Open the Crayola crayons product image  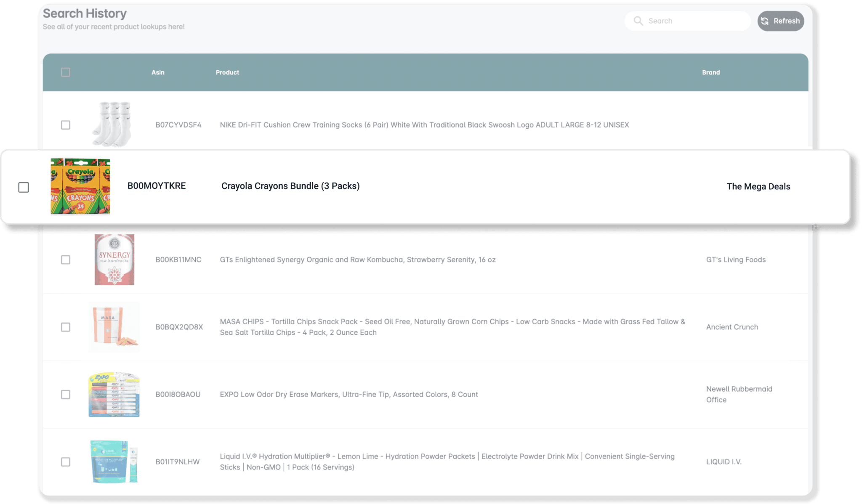80,186
